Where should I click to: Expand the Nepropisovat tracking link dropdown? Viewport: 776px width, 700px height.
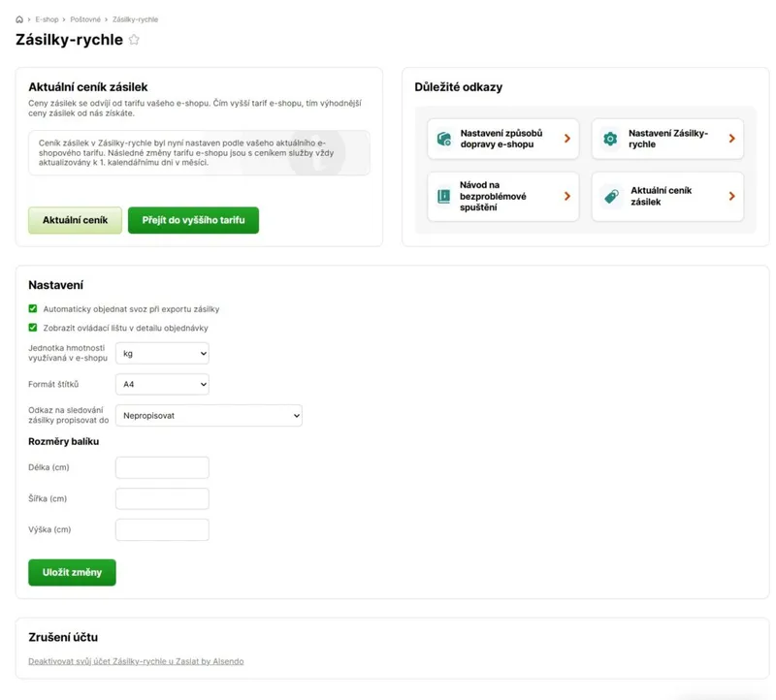point(209,416)
